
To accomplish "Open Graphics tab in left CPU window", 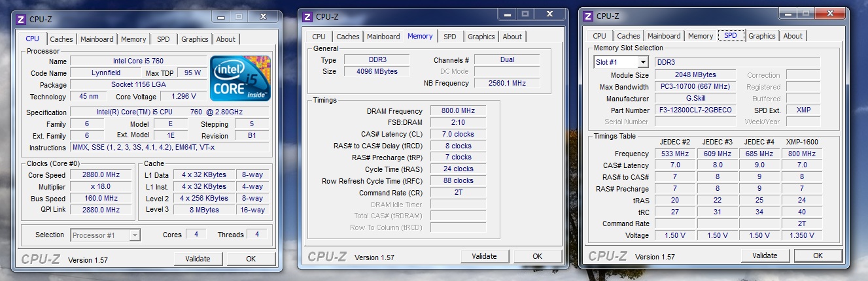I will (195, 39).
